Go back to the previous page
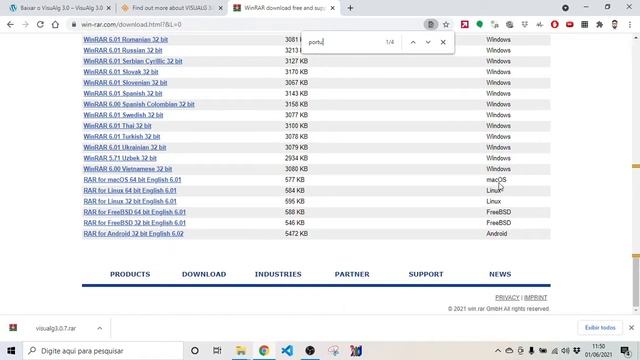Image resolution: width=640 pixels, height=360 pixels. 10,24
